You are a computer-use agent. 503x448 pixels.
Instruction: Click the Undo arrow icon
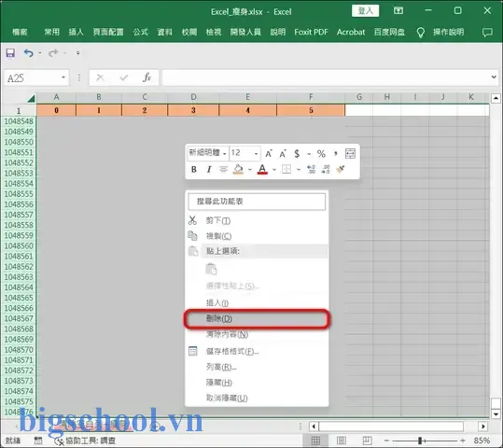coord(29,53)
